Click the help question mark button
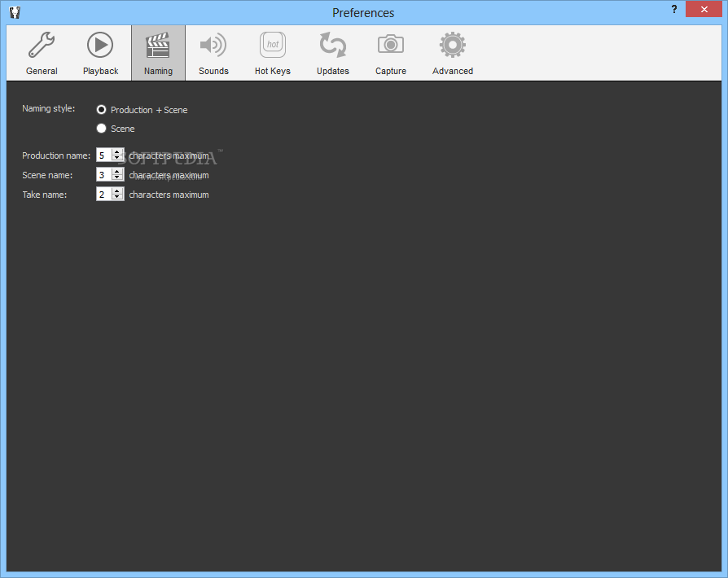This screenshot has width=728, height=578. click(673, 9)
